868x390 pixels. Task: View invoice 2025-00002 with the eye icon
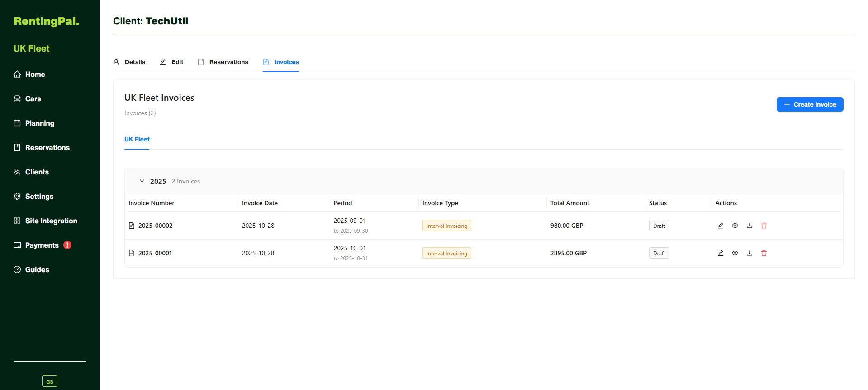pyautogui.click(x=735, y=226)
